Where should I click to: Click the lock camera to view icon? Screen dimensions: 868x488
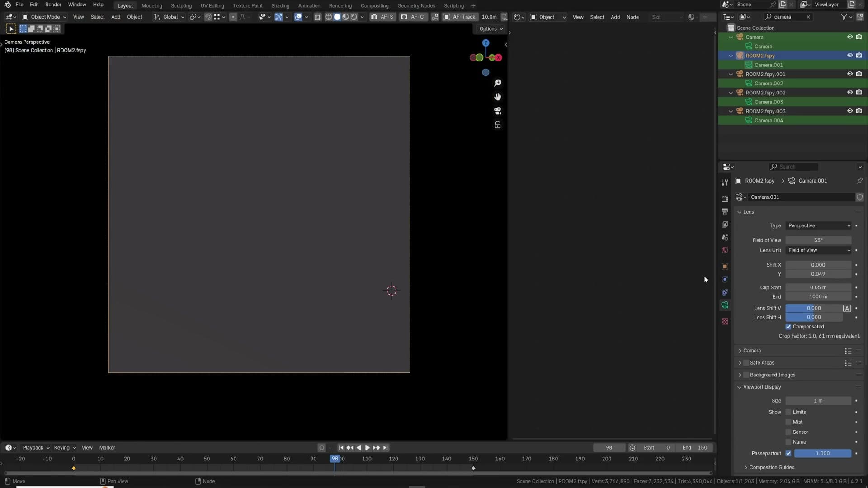(x=498, y=125)
